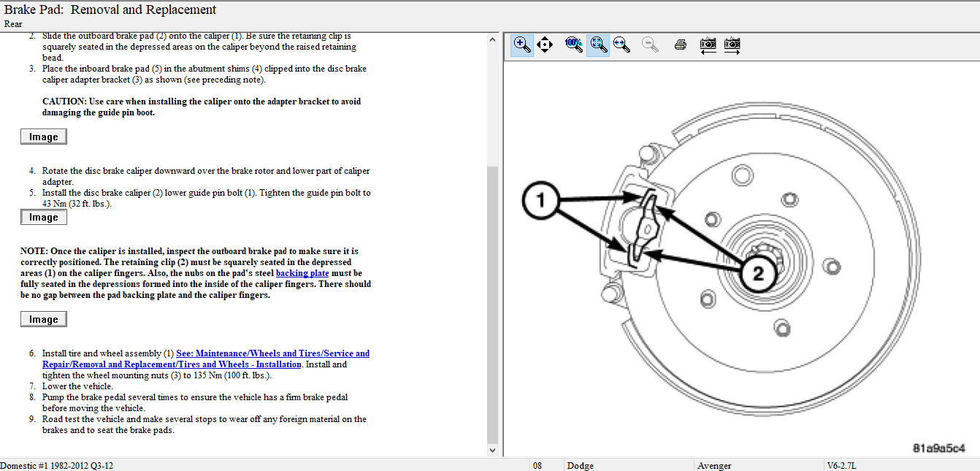The image size is (980, 471).
Task: Click the fit-to-width zoom icon
Action: 622,45
